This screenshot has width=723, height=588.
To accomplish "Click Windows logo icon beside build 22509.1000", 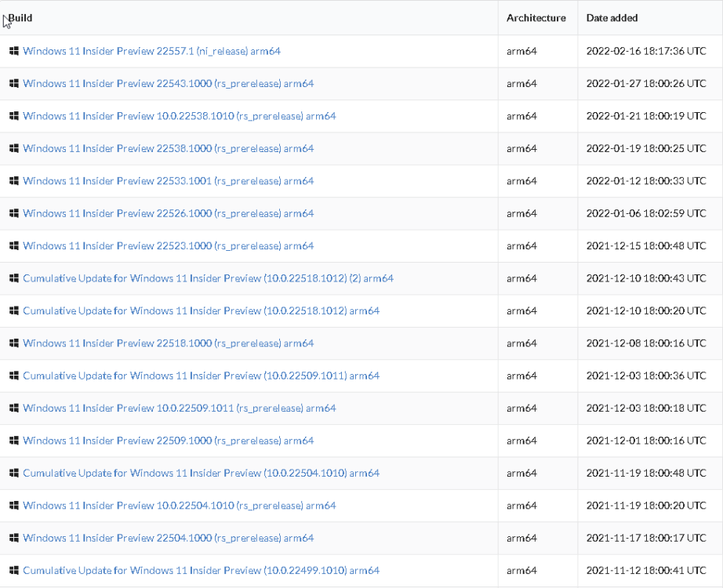I will pyautogui.click(x=14, y=441).
